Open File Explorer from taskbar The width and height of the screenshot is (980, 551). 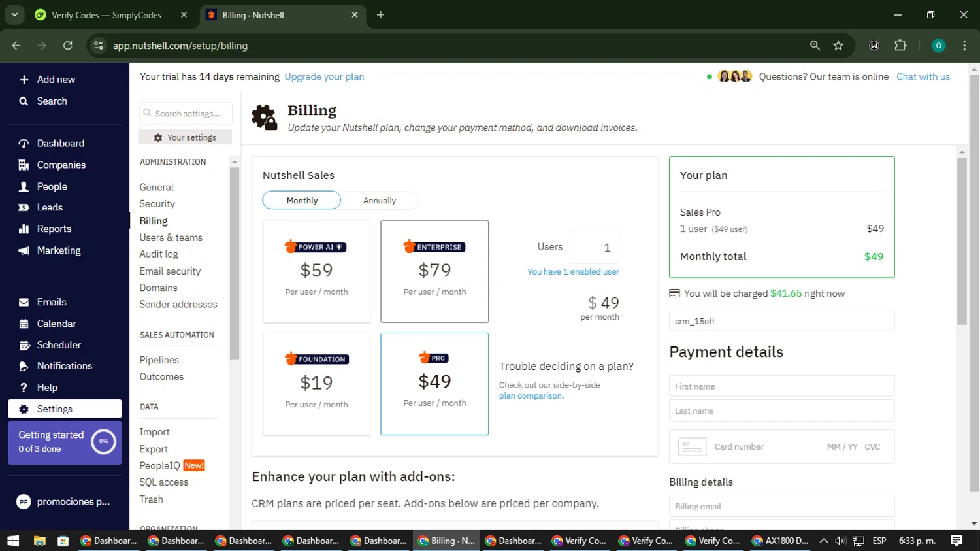pyautogui.click(x=39, y=541)
